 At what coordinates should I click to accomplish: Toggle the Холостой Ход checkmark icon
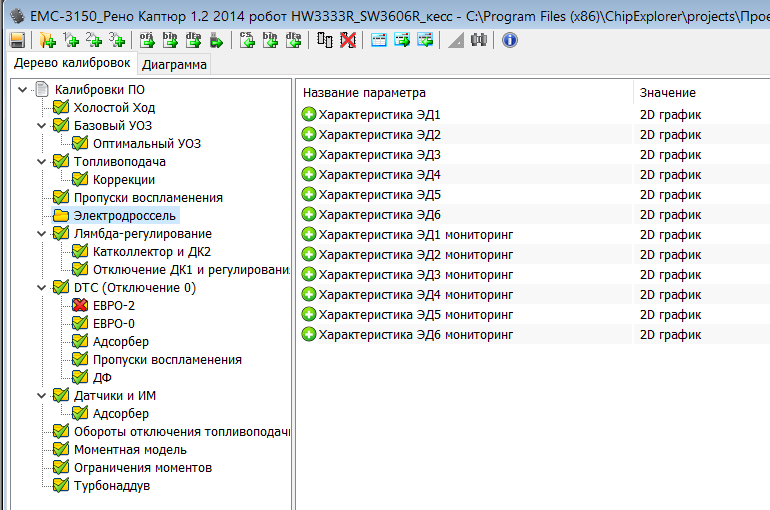[x=62, y=108]
